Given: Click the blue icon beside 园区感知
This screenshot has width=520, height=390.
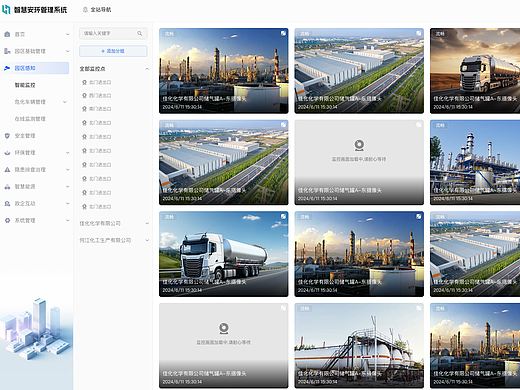Looking at the screenshot, I should 7,68.
